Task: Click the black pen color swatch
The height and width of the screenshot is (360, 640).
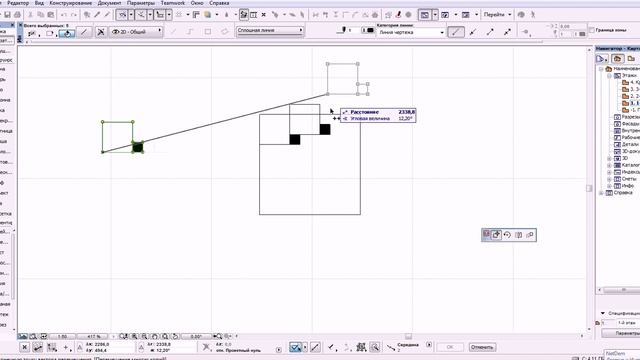Action: click(370, 30)
